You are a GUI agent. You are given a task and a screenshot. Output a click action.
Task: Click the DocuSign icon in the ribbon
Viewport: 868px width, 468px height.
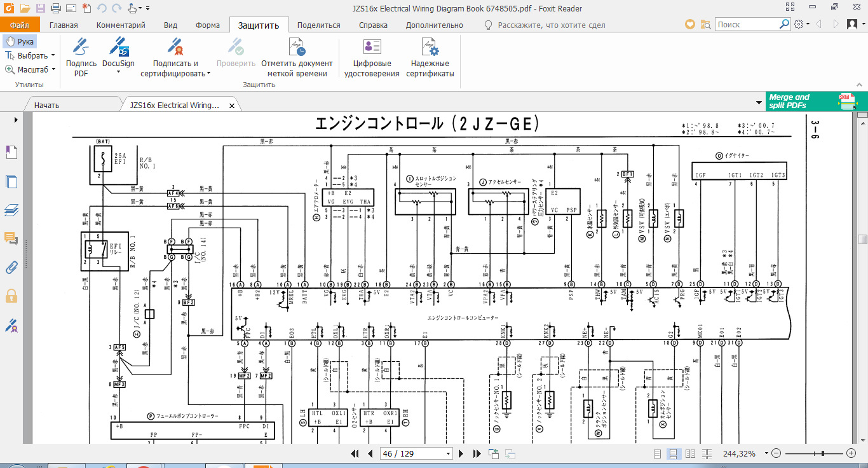[118, 48]
